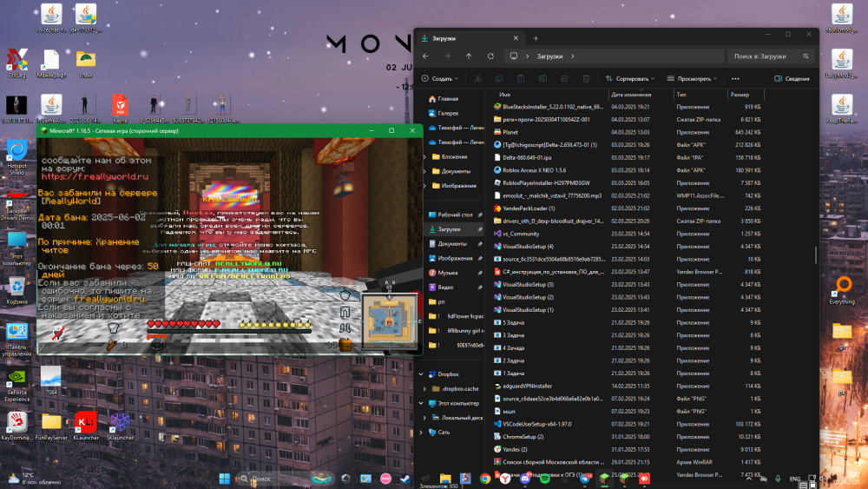Click the Delete trash icon in Explorer toolbar
Viewport: 868px width, 489px height.
tap(586, 79)
